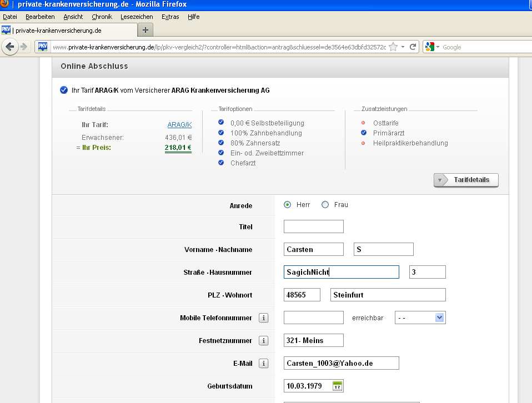Click the Titel input field
This screenshot has height=403, width=532.
click(314, 226)
